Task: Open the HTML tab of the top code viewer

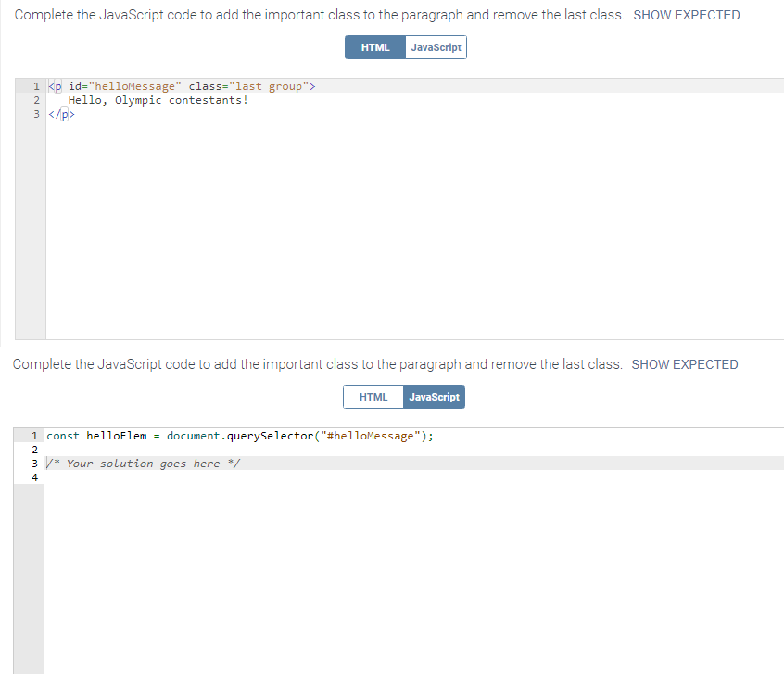Action: click(x=374, y=47)
